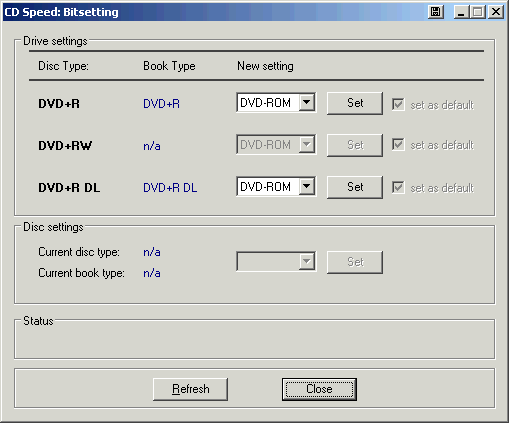Click Set button for DVD+R DL
This screenshot has height=423, width=509.
click(355, 187)
